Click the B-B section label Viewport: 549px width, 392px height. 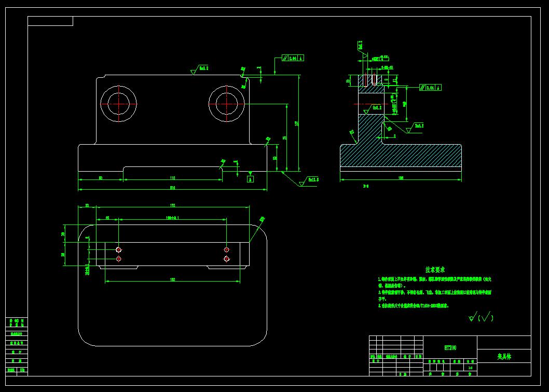[x=365, y=186]
